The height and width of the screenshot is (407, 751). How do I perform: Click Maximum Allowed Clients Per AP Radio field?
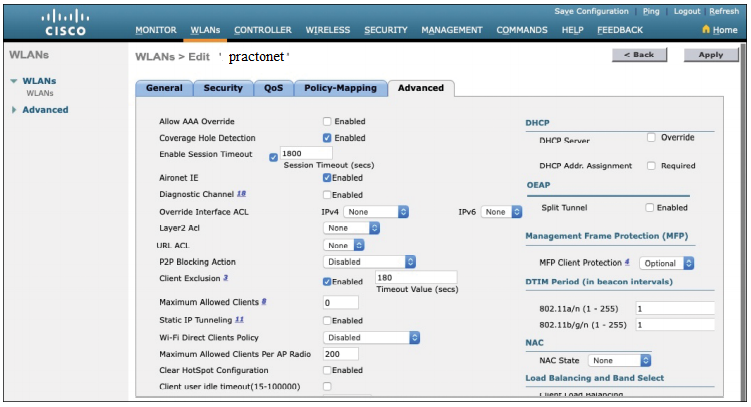click(341, 354)
